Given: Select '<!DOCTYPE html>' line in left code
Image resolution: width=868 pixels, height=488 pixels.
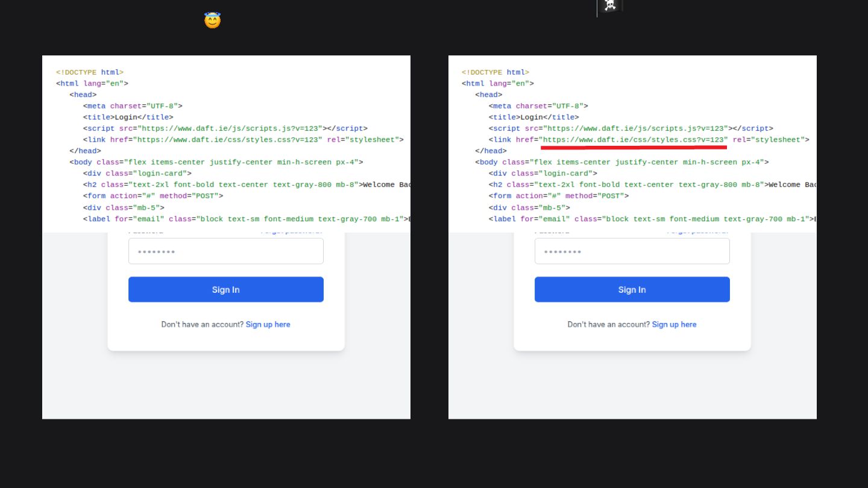Looking at the screenshot, I should click(x=90, y=72).
